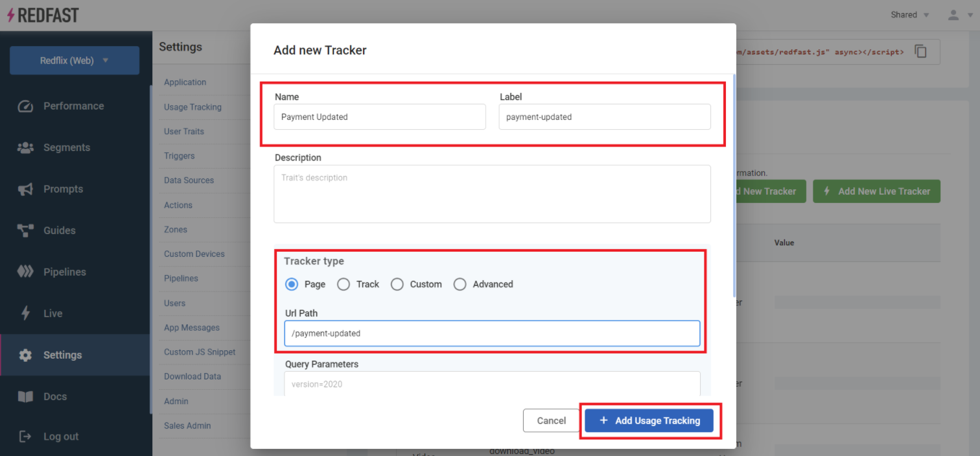Click the Url Path input field

(492, 333)
